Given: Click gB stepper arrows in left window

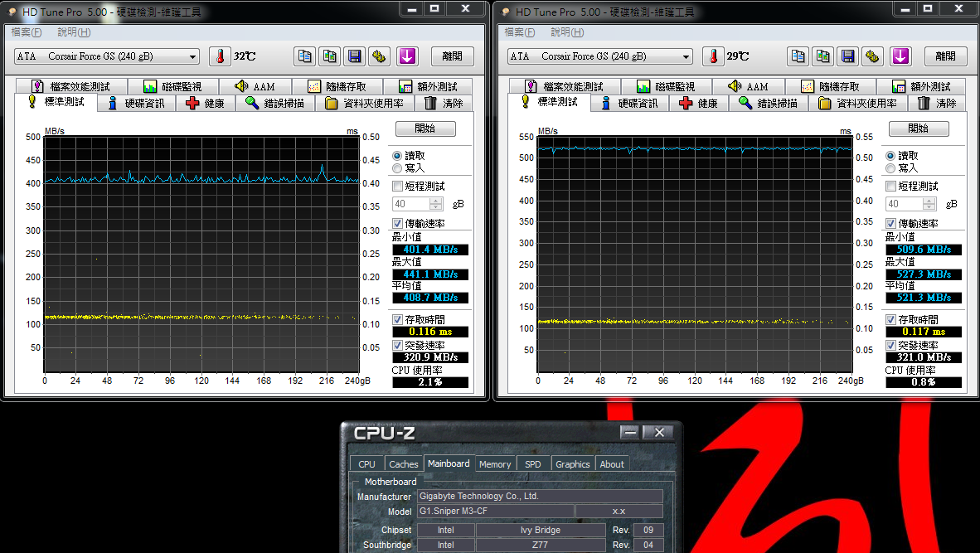Looking at the screenshot, I should [x=436, y=204].
